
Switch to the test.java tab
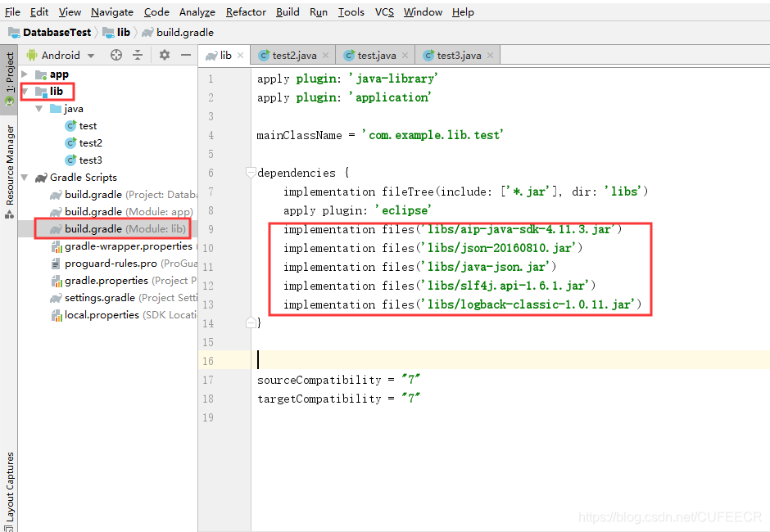pyautogui.click(x=376, y=56)
